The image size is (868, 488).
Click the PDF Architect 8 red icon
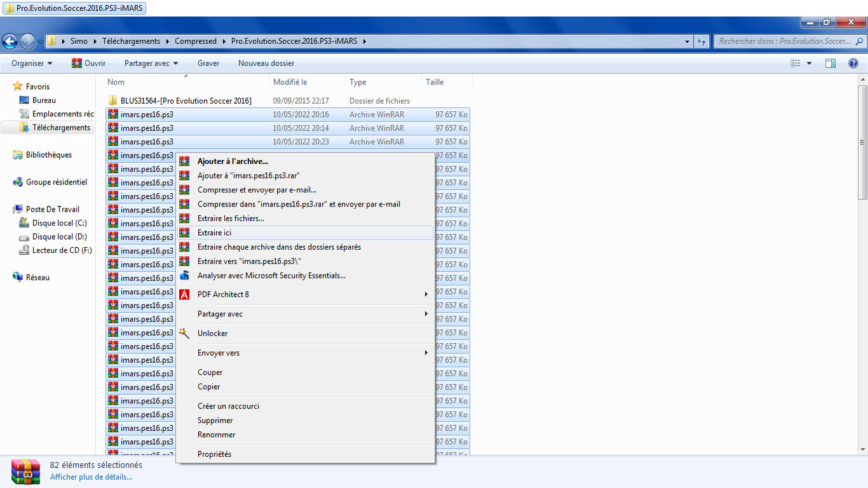(x=184, y=294)
